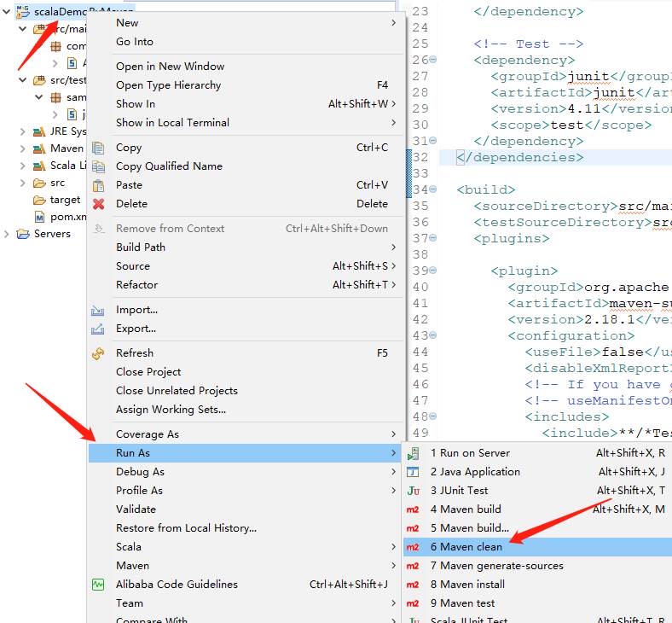The height and width of the screenshot is (623, 672).
Task: Click the Alibaba Code Guidelines icon
Action: pyautogui.click(x=98, y=585)
